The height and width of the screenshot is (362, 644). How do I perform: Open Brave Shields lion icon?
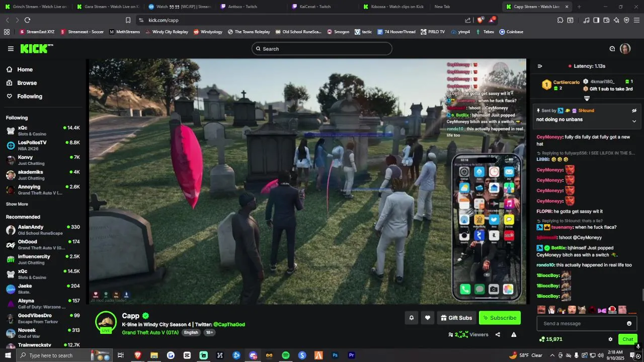[480, 20]
